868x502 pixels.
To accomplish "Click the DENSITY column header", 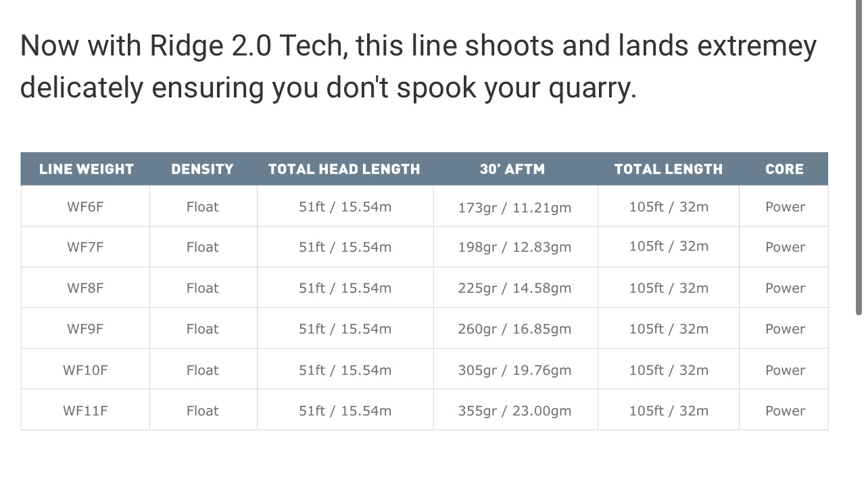I will [202, 169].
